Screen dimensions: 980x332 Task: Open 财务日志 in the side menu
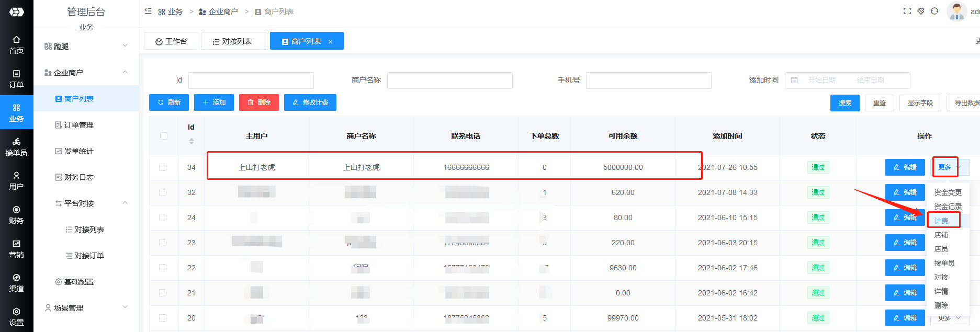tap(86, 177)
